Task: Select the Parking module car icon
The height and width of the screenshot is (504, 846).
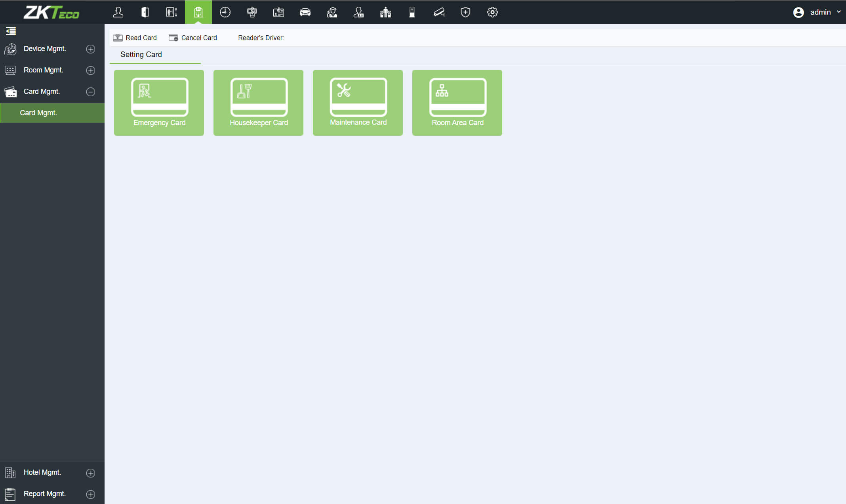Action: click(x=305, y=12)
